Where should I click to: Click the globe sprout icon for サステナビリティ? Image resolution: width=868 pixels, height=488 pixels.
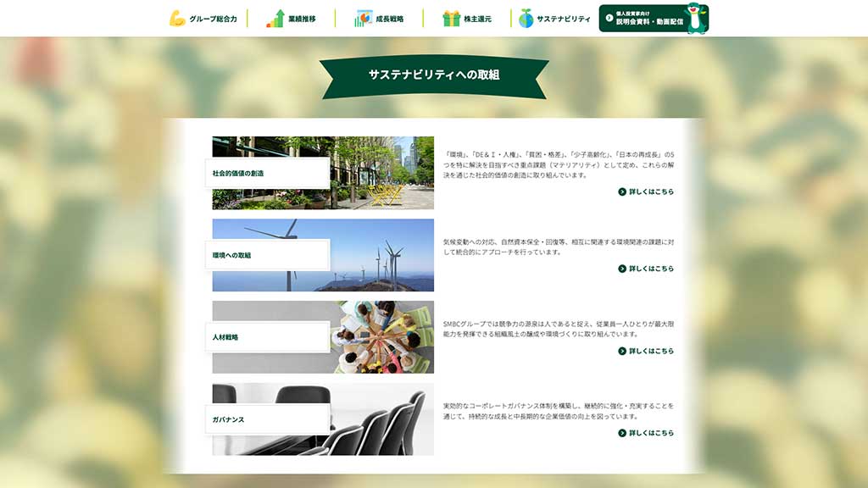click(526, 18)
